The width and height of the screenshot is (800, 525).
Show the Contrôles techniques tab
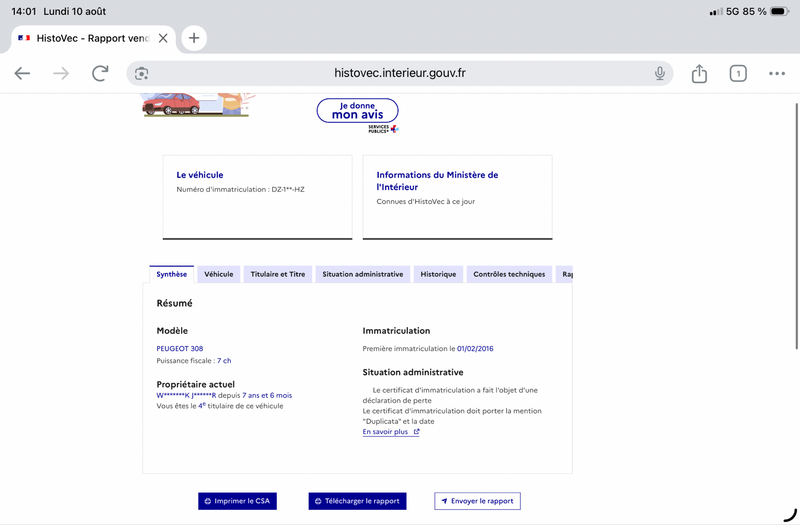pos(509,274)
